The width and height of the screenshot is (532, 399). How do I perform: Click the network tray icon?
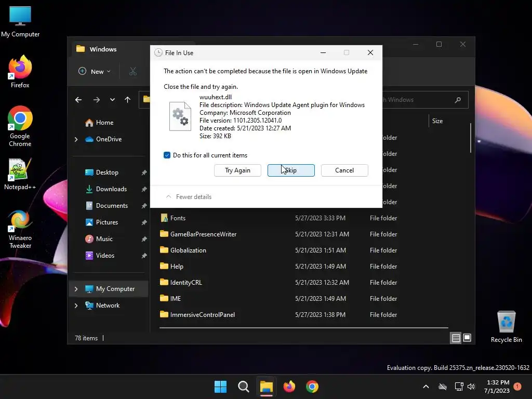[x=459, y=387]
